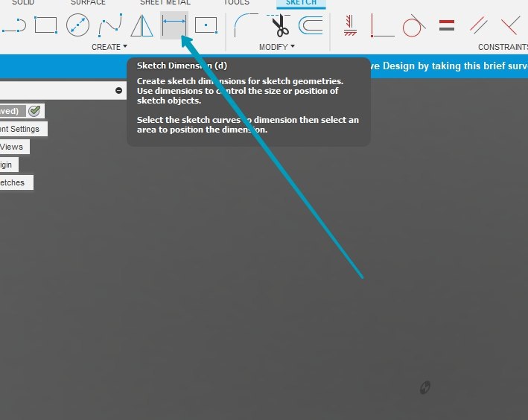
Task: Select the Circle sketch tool
Action: pos(77,25)
